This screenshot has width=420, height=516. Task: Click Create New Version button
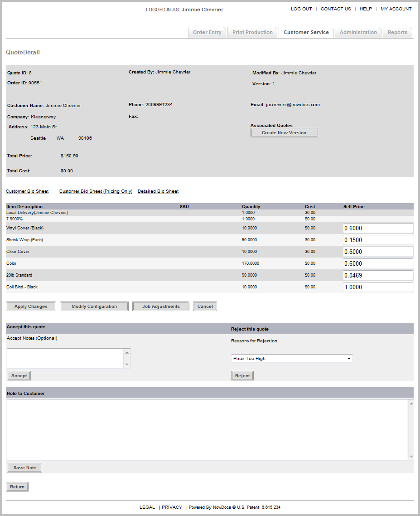click(x=284, y=132)
